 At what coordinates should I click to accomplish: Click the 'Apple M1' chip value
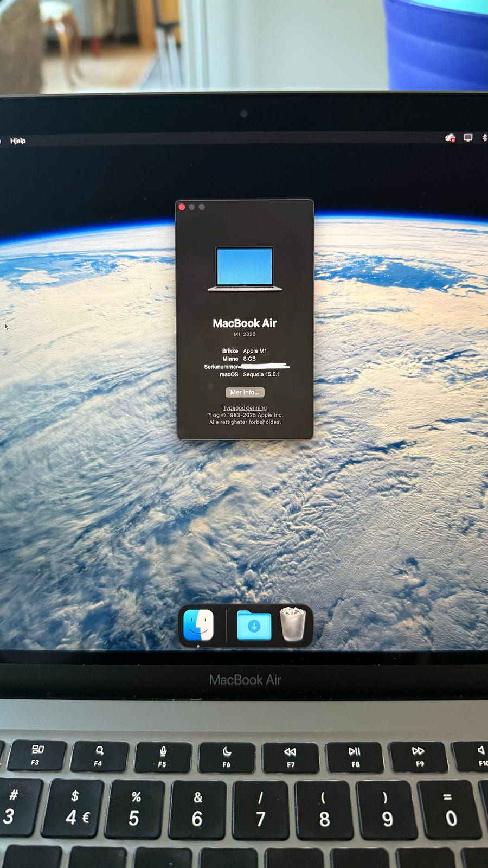pos(255,351)
